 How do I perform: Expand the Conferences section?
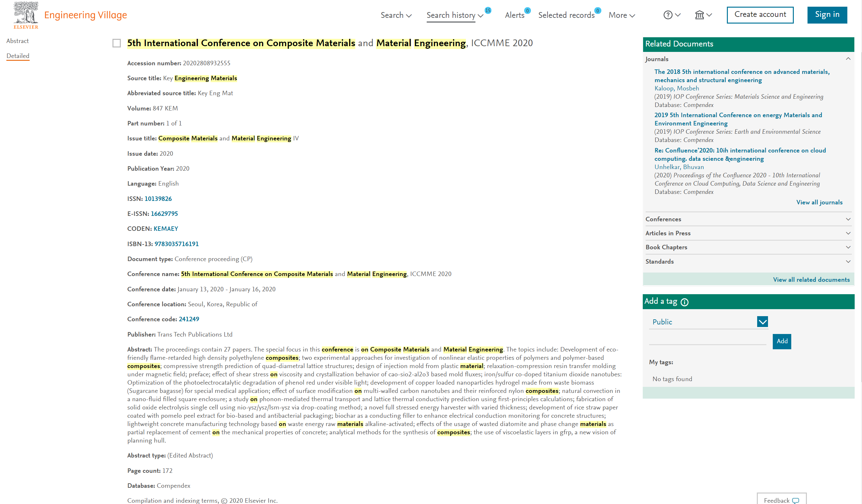[848, 219]
